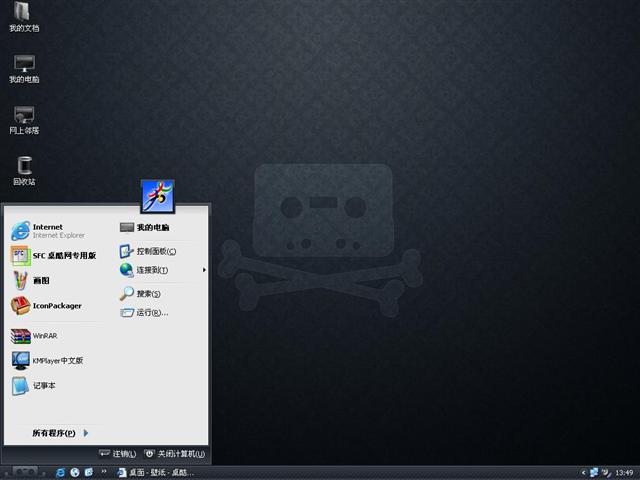Image resolution: width=640 pixels, height=480 pixels.
Task: Select the 回收站 recycle bin desktop icon
Action: 24,171
